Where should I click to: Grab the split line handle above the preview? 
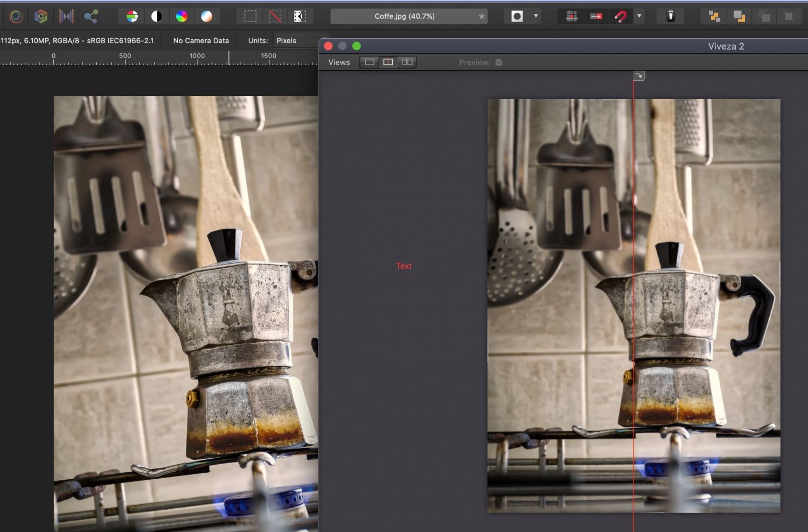(x=638, y=75)
